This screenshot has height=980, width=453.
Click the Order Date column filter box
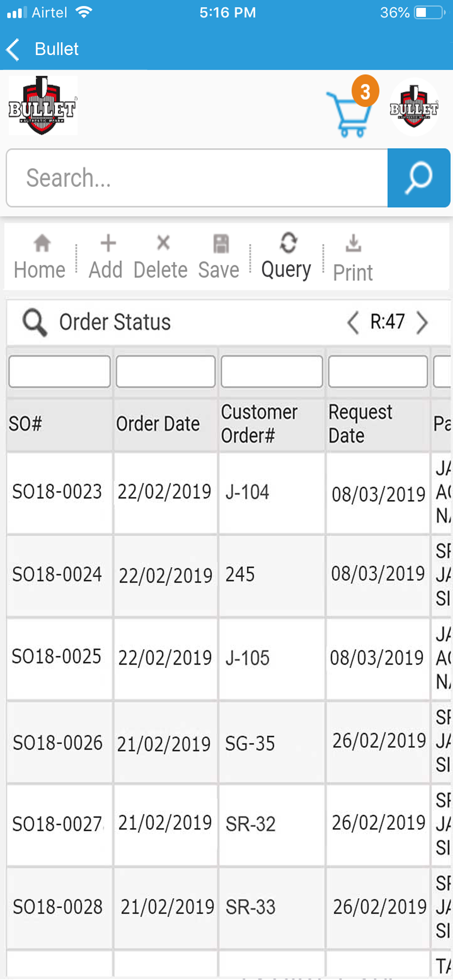pyautogui.click(x=166, y=371)
